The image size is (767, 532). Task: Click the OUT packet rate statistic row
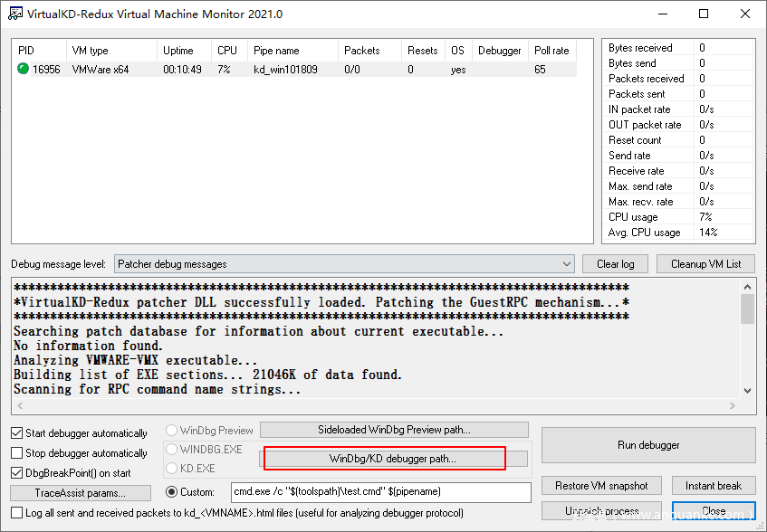[x=677, y=125]
